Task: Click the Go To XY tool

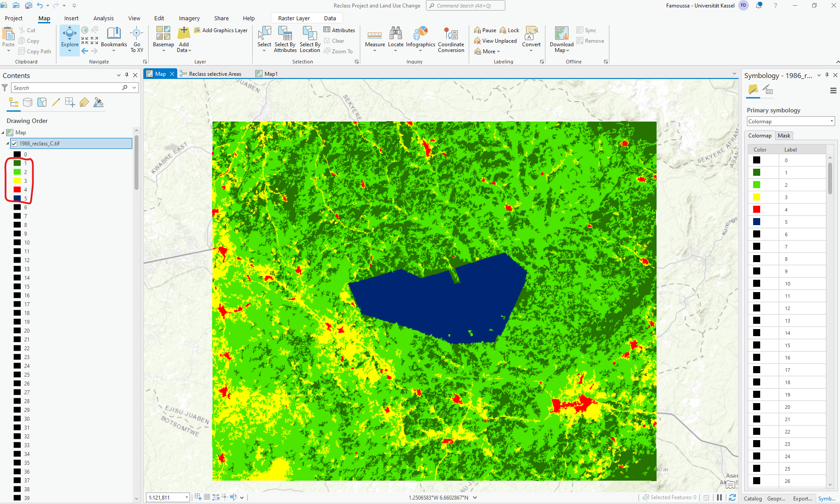Action: click(x=137, y=39)
